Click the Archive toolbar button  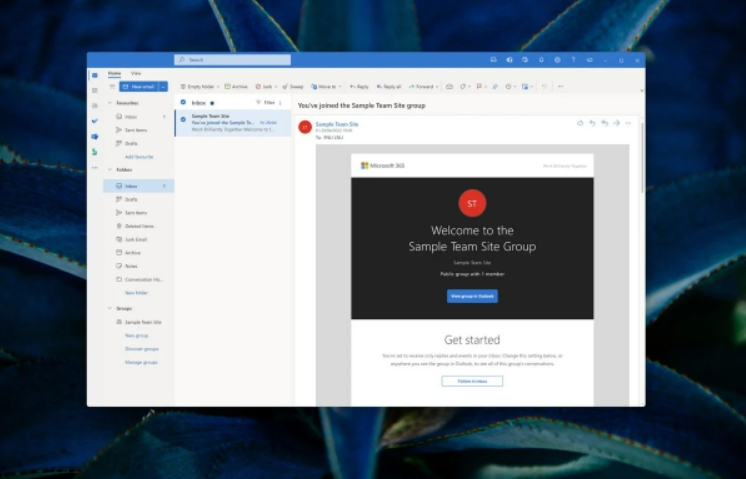236,87
